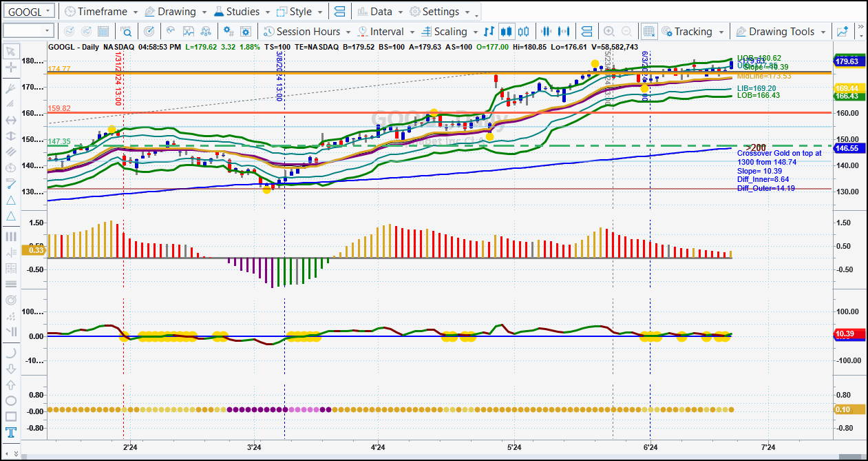Pick the concentric circles drawing tool

pos(11,300)
